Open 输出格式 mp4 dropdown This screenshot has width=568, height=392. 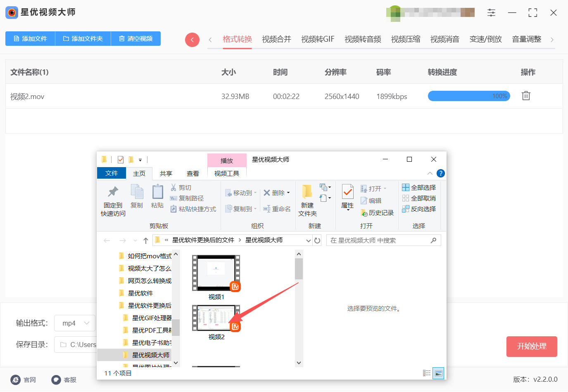pos(75,323)
